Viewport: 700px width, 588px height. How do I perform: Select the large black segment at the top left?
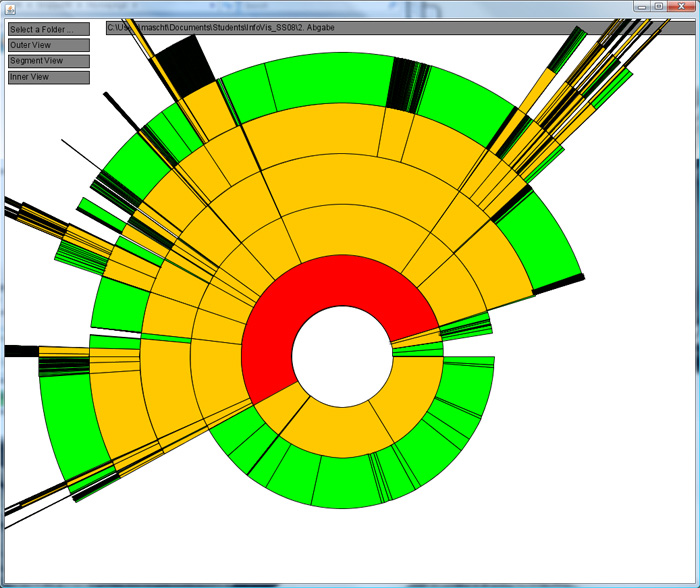184,66
